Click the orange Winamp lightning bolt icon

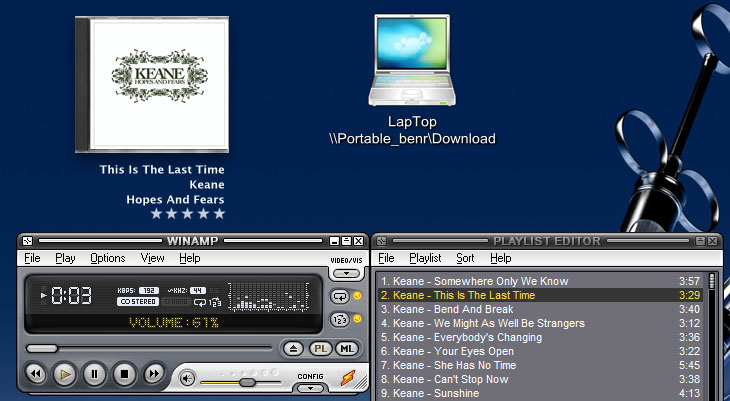347,378
